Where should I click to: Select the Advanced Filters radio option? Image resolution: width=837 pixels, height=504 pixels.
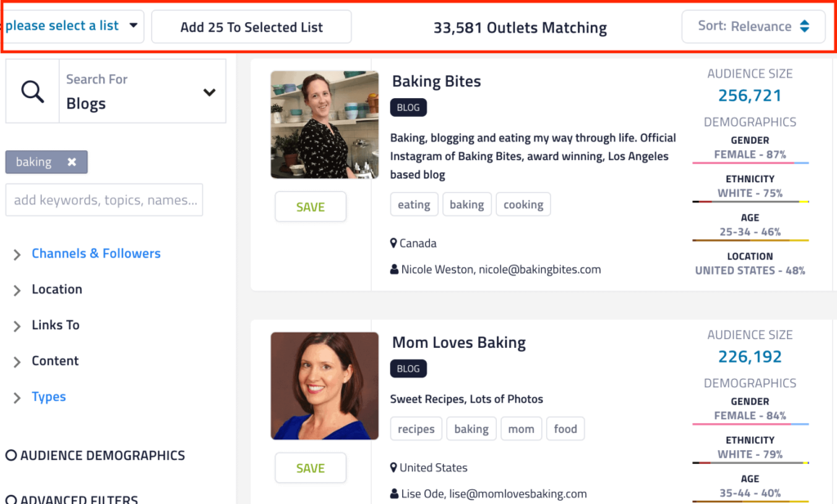point(11,499)
